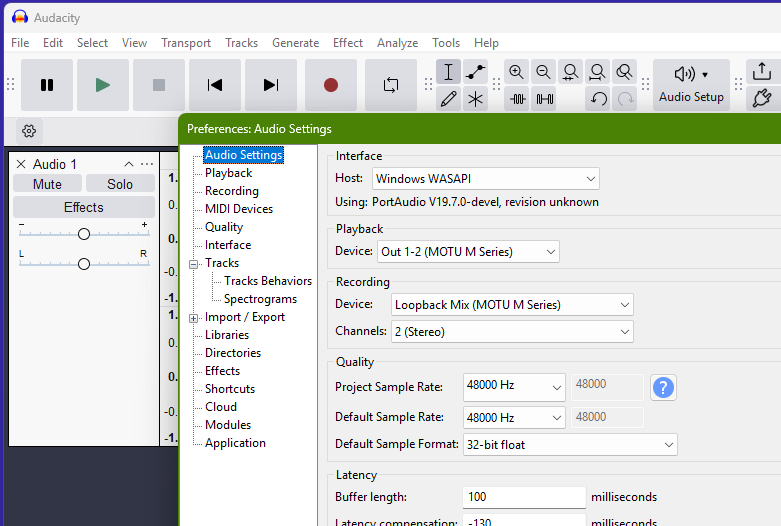Toggle the Loop playback button
The height and width of the screenshot is (526, 781).
[390, 85]
